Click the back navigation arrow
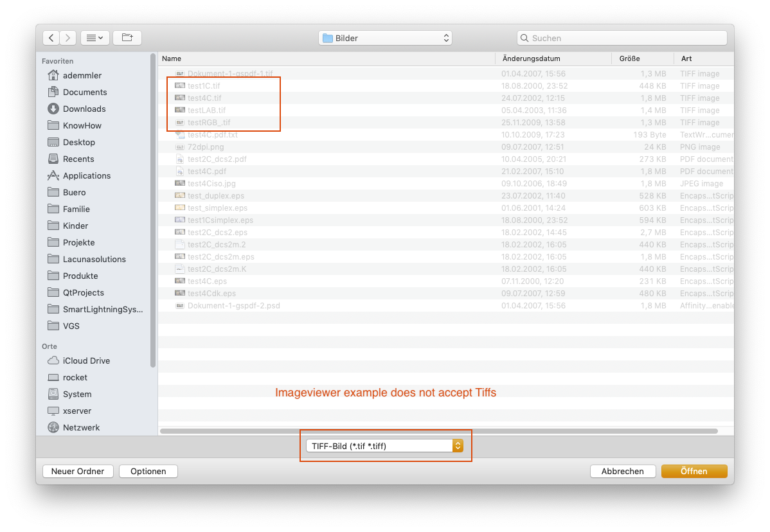 pos(51,38)
